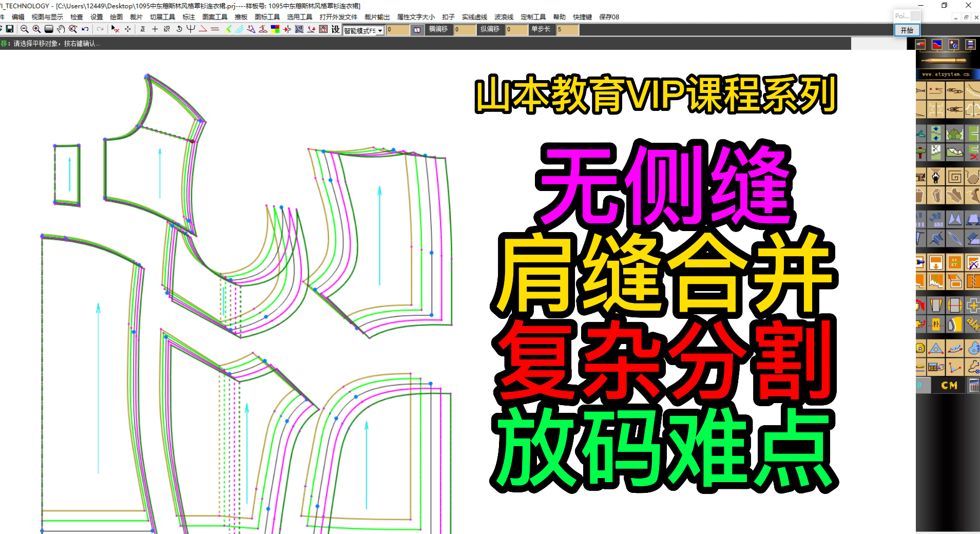
Task: Open the 切展工具 menu
Action: 162,17
